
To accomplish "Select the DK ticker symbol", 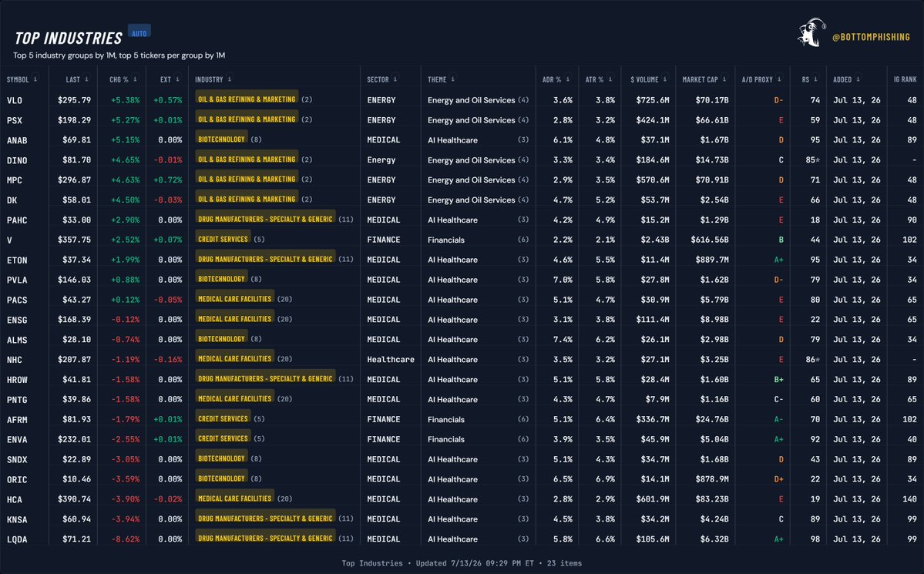I will point(12,200).
